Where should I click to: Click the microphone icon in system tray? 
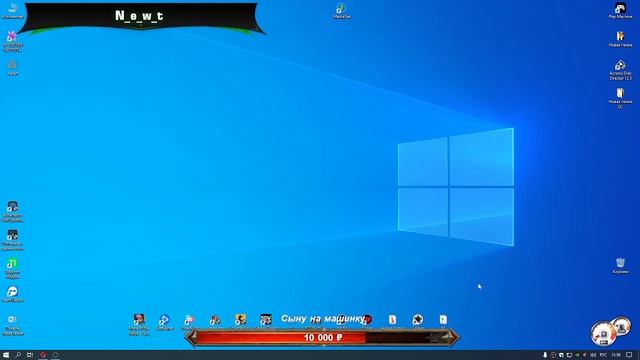tap(545, 355)
